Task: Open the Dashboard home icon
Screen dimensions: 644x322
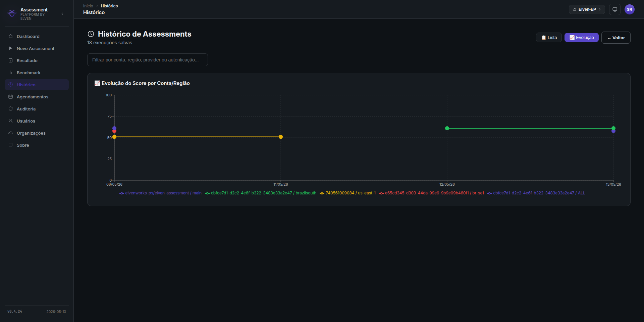Action: (10, 36)
